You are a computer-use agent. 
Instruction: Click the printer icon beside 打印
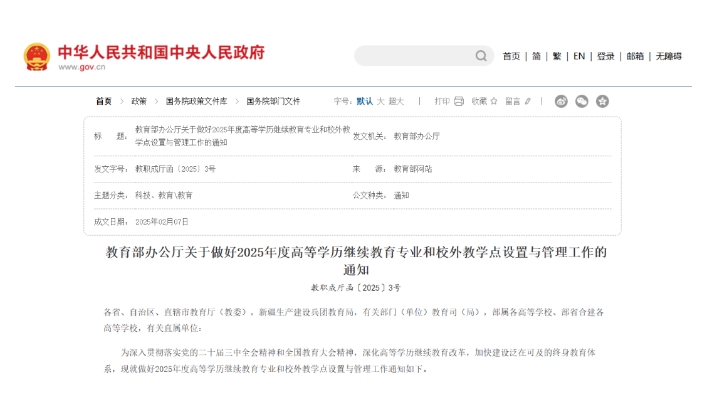point(459,101)
